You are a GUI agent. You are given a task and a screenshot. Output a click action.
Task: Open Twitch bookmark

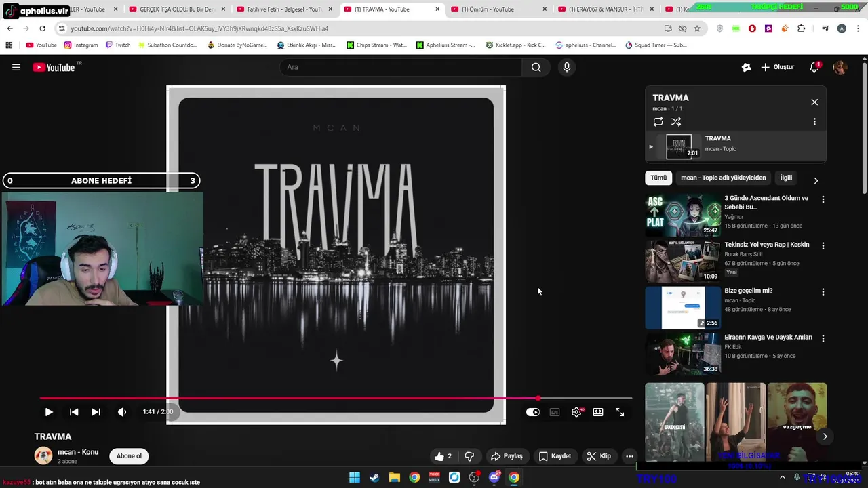point(118,45)
